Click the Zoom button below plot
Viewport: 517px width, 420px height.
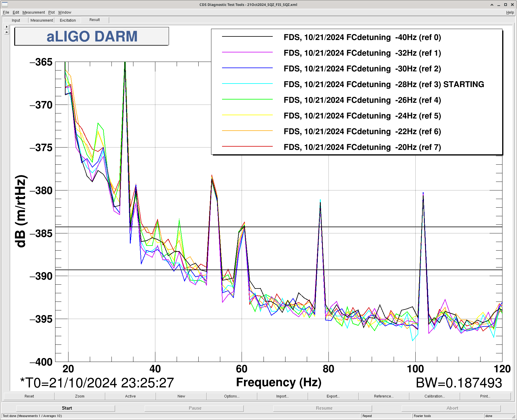coord(80,396)
